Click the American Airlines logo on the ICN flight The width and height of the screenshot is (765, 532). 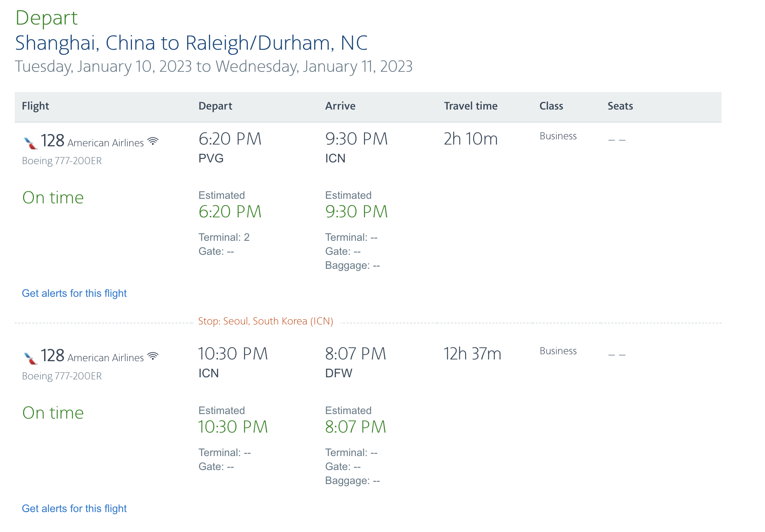click(30, 358)
